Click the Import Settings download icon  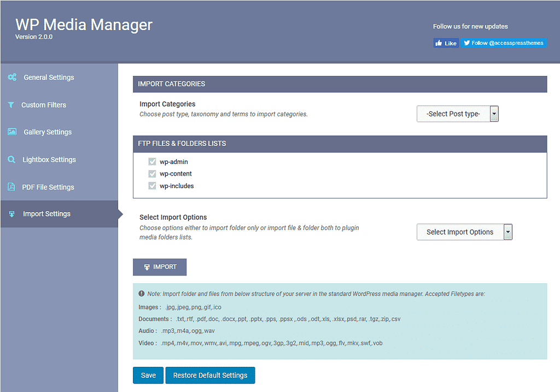[x=12, y=214]
